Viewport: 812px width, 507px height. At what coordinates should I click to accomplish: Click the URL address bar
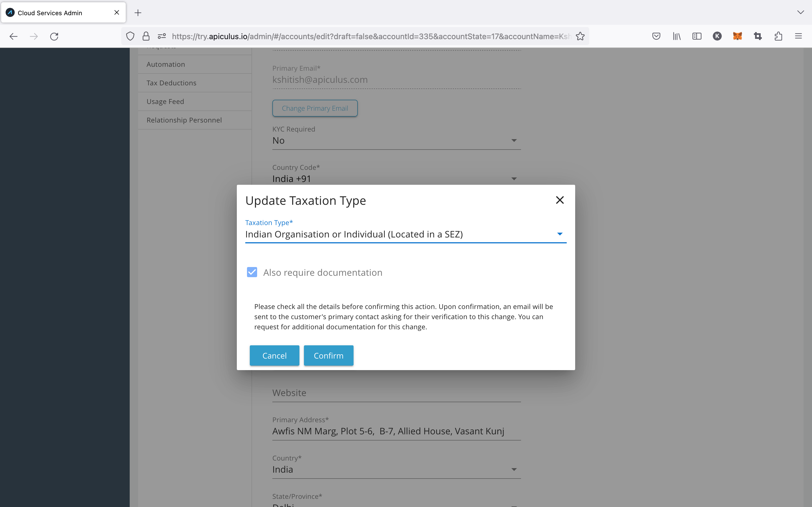[369, 36]
